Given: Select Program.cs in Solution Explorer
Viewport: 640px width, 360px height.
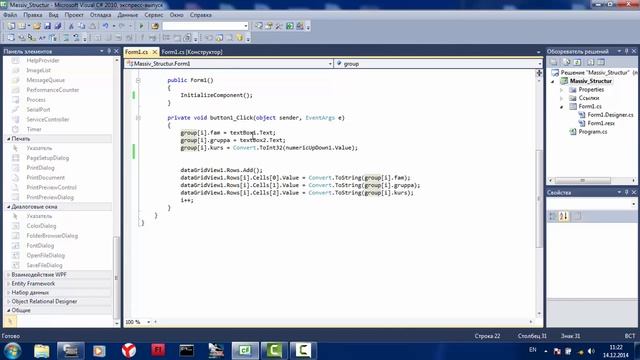Looking at the screenshot, I should coord(593,132).
